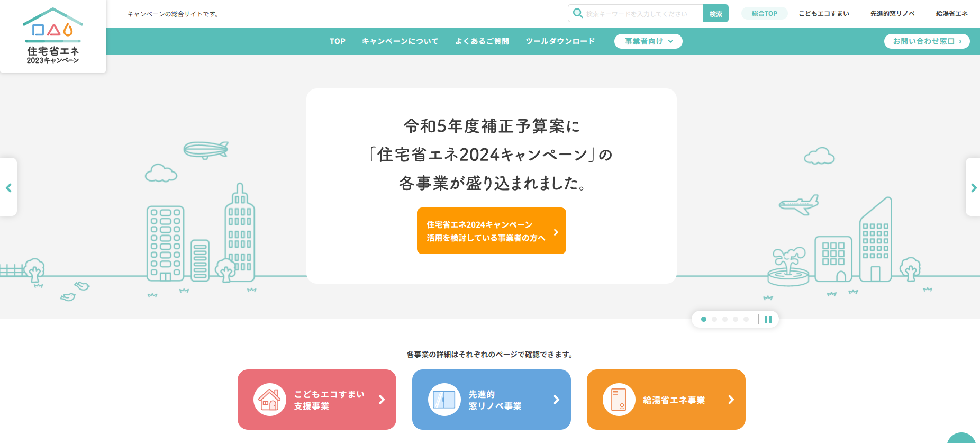This screenshot has height=443, width=980.
Task: Click the 検索 search button
Action: [x=715, y=14]
